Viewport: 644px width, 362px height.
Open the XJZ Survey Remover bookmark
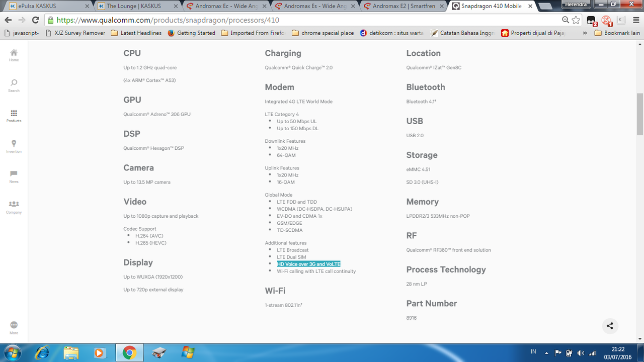point(75,33)
